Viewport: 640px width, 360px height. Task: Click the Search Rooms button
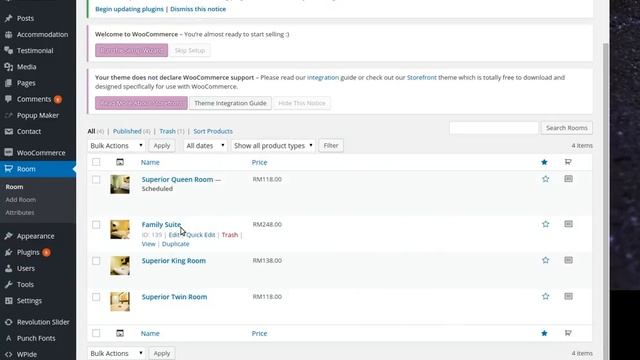coord(567,128)
